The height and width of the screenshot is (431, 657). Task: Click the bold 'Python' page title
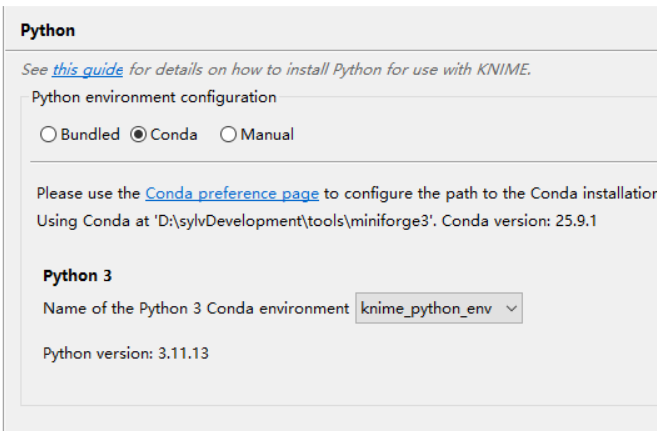47,30
